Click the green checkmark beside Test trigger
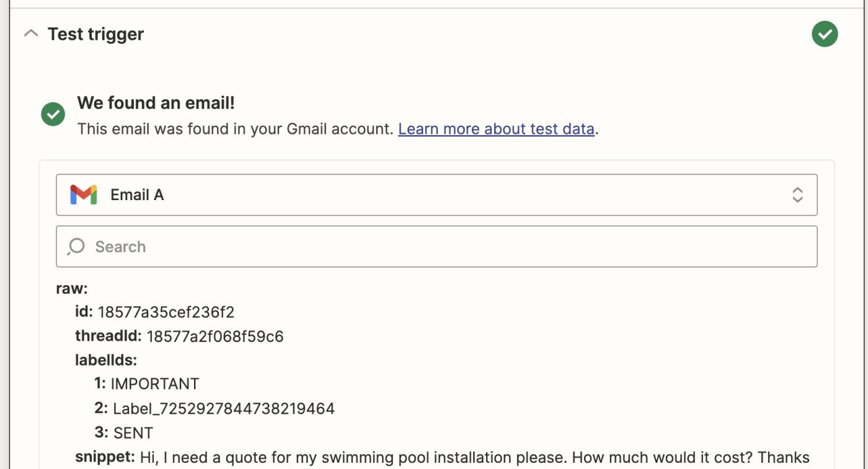The width and height of the screenshot is (868, 469). pyautogui.click(x=825, y=34)
